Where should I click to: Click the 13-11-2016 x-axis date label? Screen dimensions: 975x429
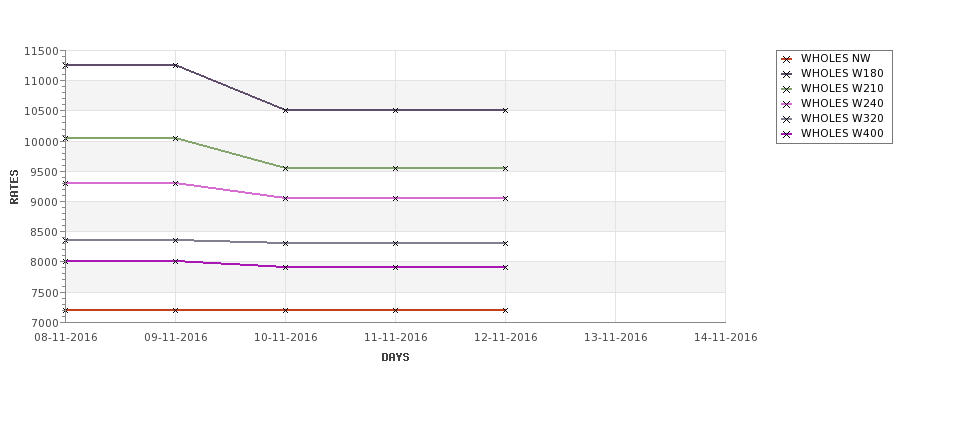[x=616, y=338]
